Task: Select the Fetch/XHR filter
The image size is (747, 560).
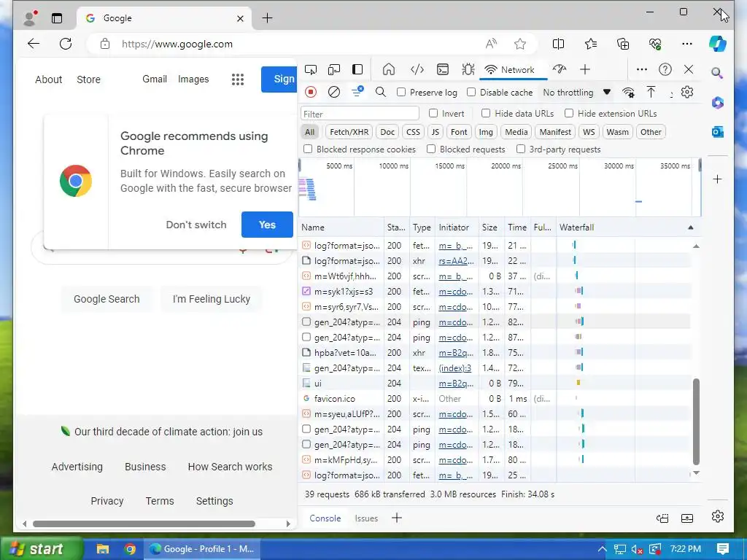Action: [x=349, y=132]
